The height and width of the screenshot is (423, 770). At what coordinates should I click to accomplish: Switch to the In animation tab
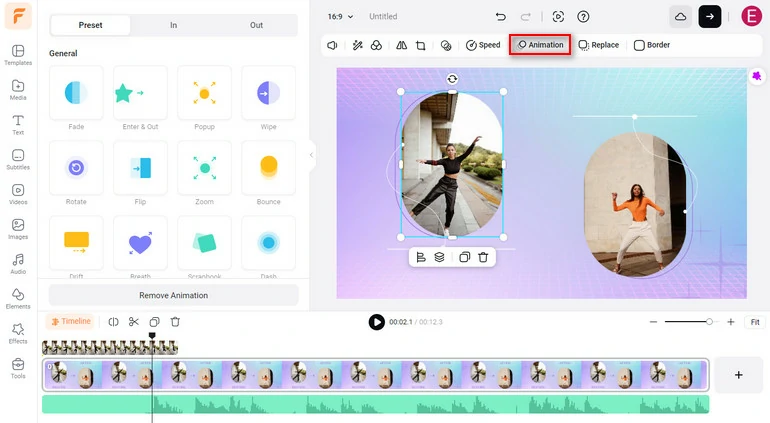click(173, 25)
